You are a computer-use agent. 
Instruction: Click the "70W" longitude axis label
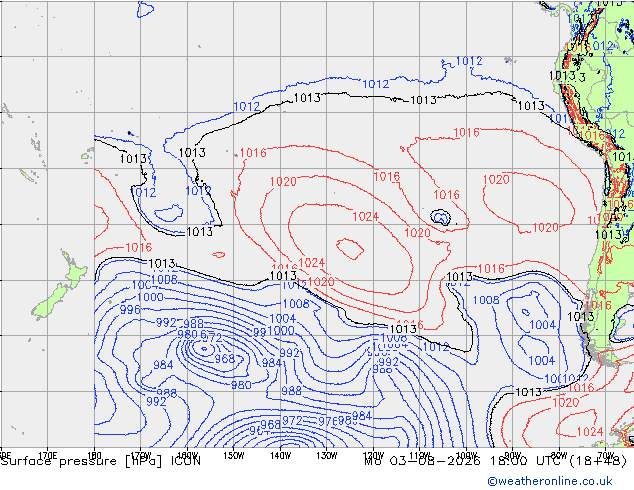click(606, 455)
